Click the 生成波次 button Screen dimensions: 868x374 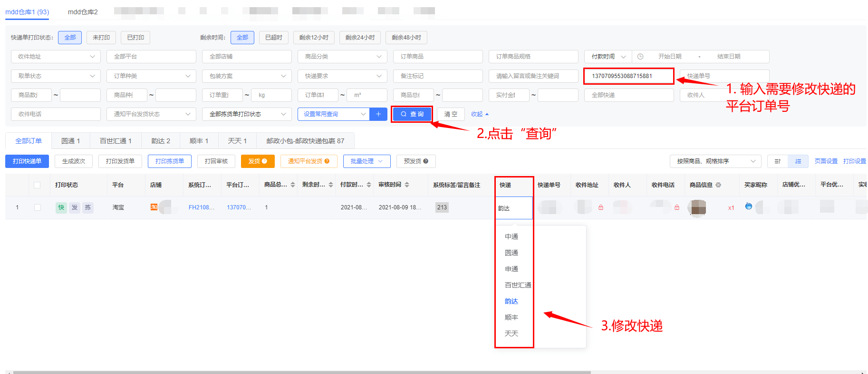point(74,161)
